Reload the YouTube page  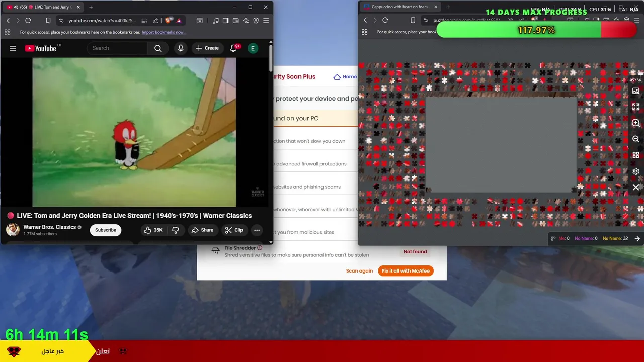tap(28, 21)
